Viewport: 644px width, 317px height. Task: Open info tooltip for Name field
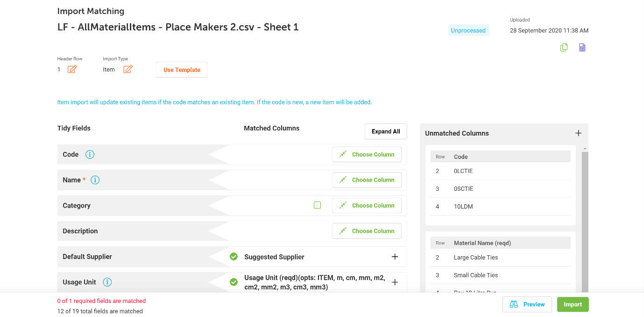tap(95, 180)
